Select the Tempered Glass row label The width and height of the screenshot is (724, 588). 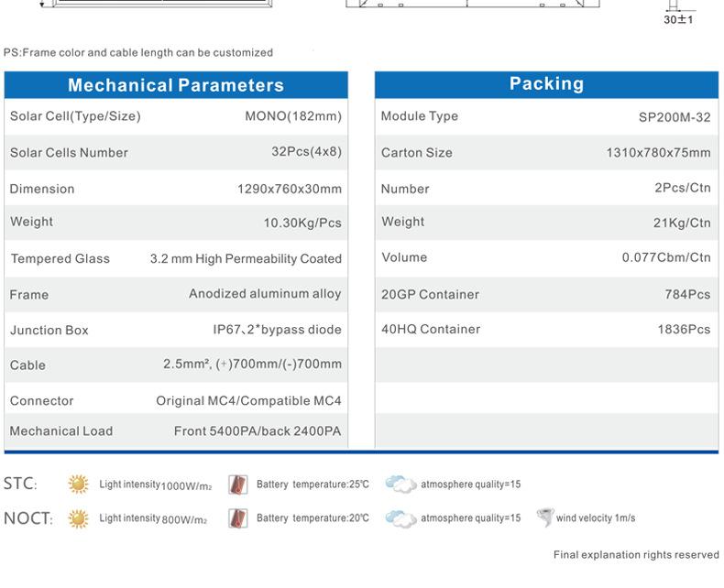(x=60, y=259)
